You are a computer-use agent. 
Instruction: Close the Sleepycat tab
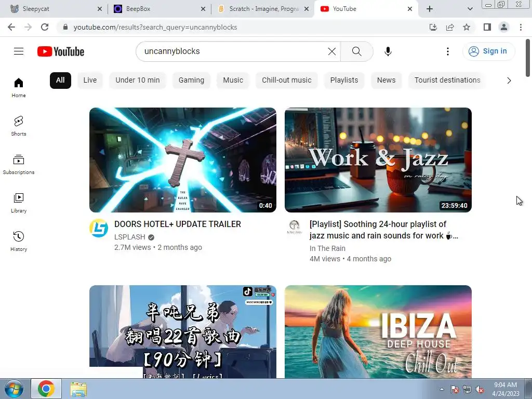tap(99, 9)
